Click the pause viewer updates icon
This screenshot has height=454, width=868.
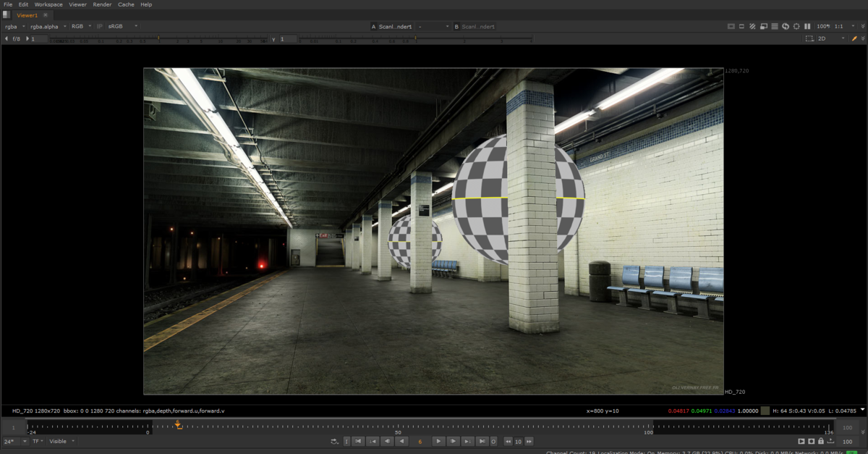(x=807, y=26)
